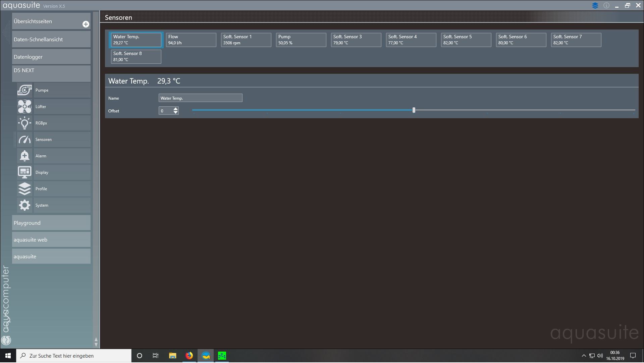Click the blue profile layers icon in title bar
Viewport: 644px width, 363px height.
tap(595, 6)
